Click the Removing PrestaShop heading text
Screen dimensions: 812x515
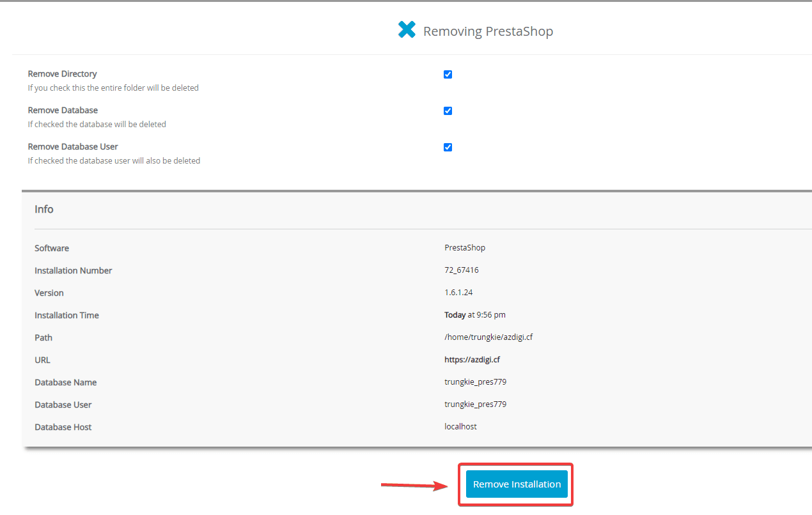tap(488, 31)
